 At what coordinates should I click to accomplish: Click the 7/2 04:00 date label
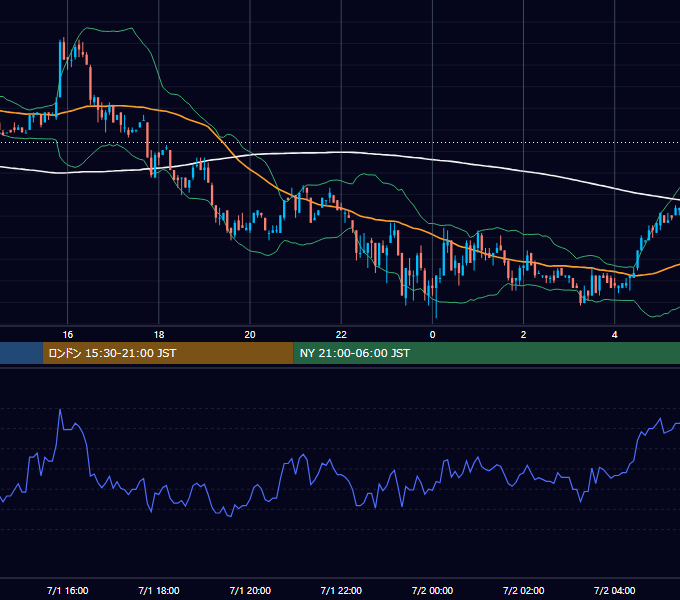615,590
